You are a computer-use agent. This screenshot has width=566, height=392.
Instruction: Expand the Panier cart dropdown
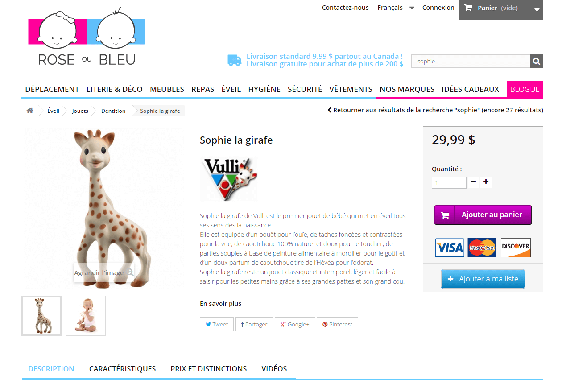click(501, 9)
